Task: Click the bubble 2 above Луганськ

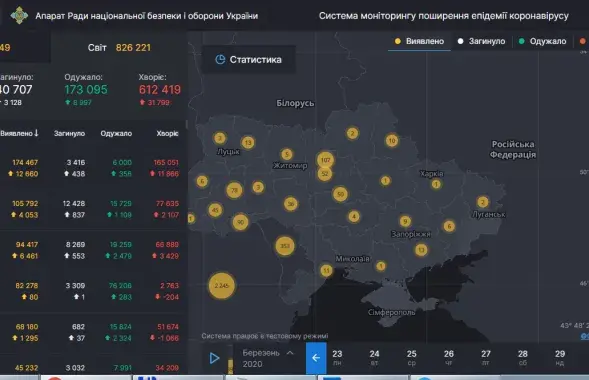Action: click(x=483, y=202)
